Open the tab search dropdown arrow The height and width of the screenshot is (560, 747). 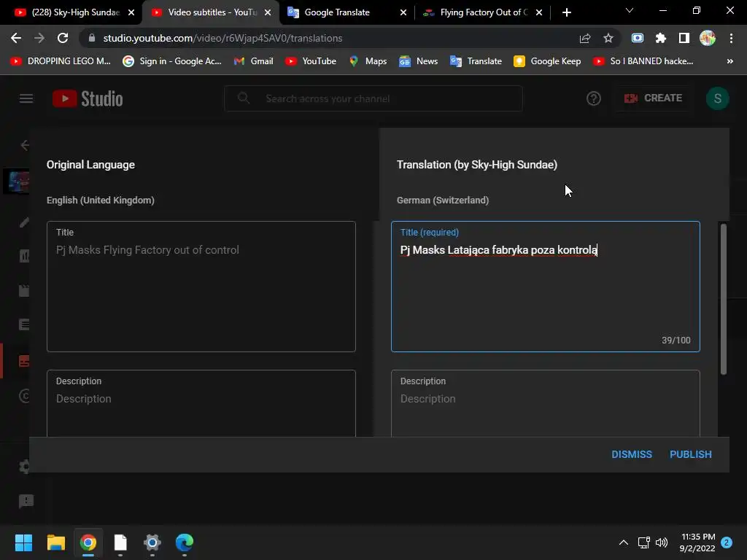pos(629,10)
